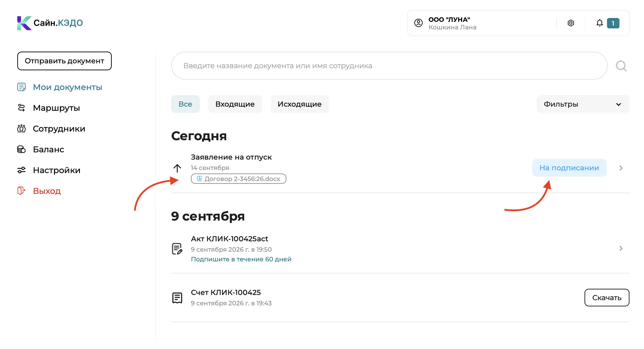Open the notifications bell icon
644x349 pixels.
pyautogui.click(x=600, y=23)
